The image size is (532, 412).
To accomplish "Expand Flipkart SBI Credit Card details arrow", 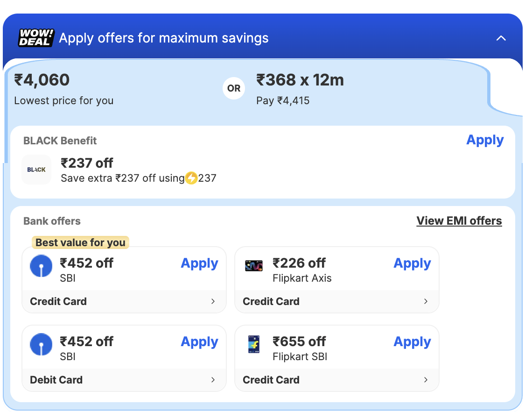I will (x=426, y=380).
